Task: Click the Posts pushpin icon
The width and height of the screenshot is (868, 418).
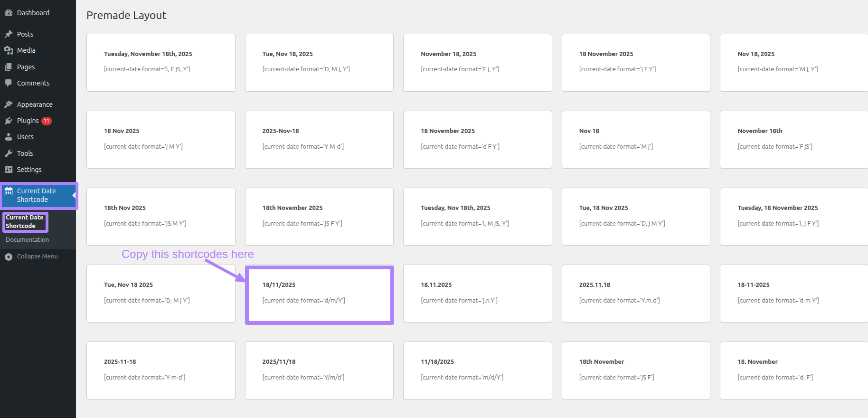Action: (x=9, y=34)
